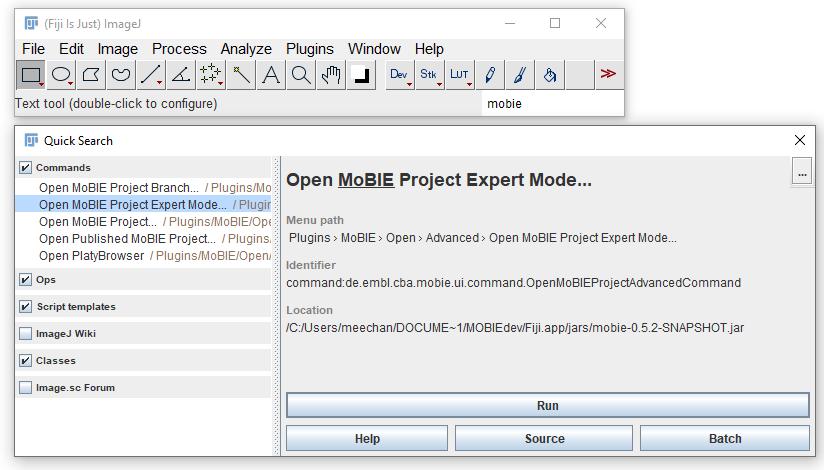The width and height of the screenshot is (824, 470).
Task: Open the Edit menu
Action: [x=71, y=49]
